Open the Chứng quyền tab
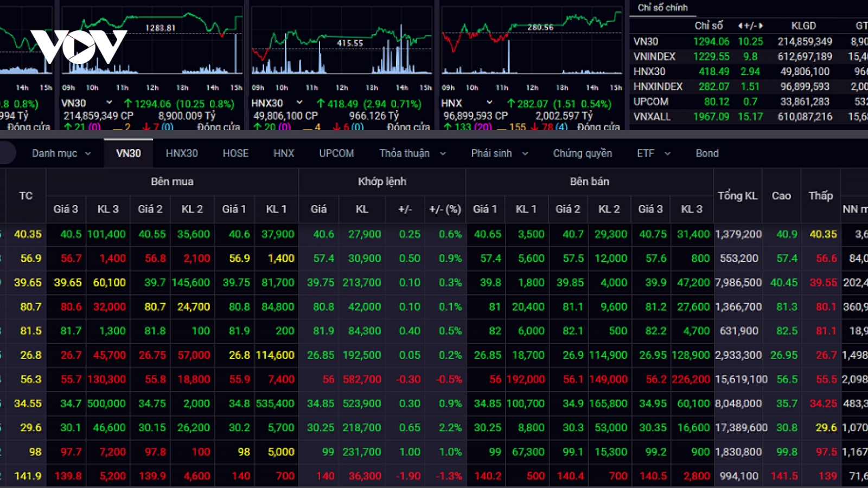 (583, 153)
